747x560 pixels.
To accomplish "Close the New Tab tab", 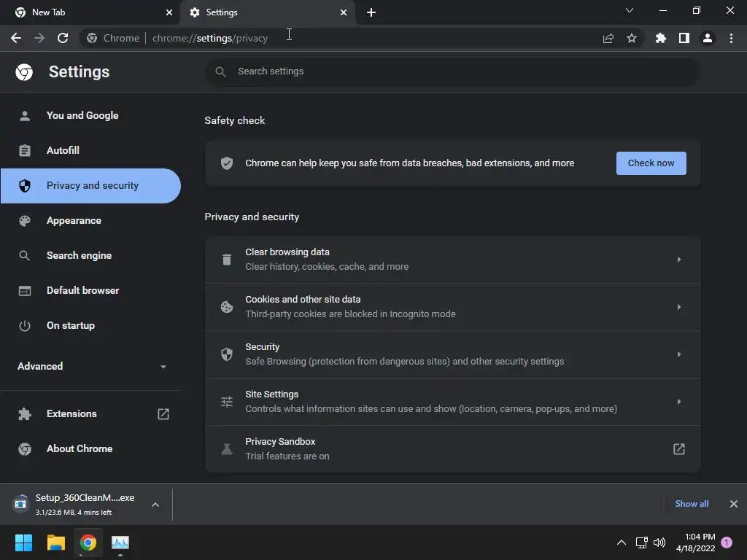I will pos(169,12).
